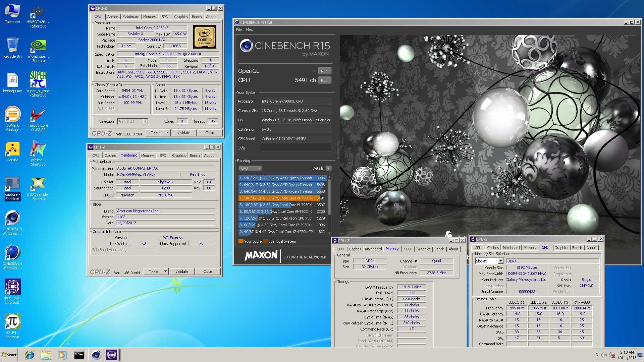This screenshot has height=362, width=644.
Task: Click the clock in the system tray
Action: pos(627,355)
